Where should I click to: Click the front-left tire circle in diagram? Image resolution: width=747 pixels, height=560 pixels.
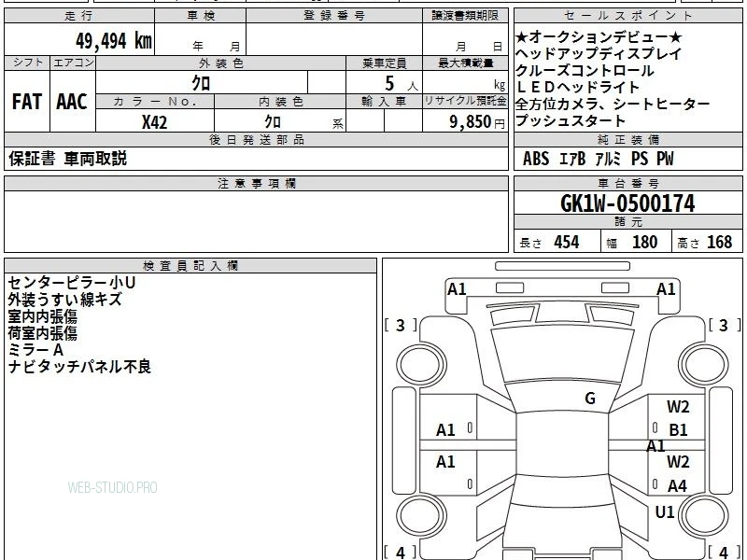(421, 365)
